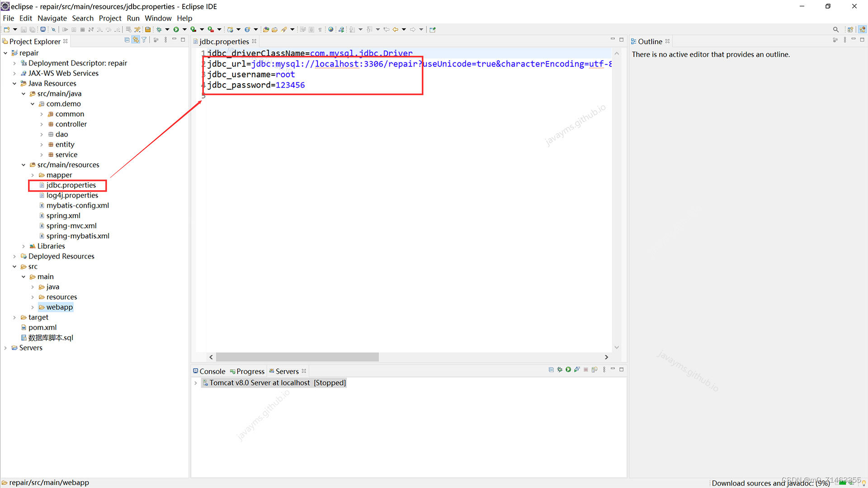
Task: Click the search magnifier icon top right
Action: click(835, 29)
